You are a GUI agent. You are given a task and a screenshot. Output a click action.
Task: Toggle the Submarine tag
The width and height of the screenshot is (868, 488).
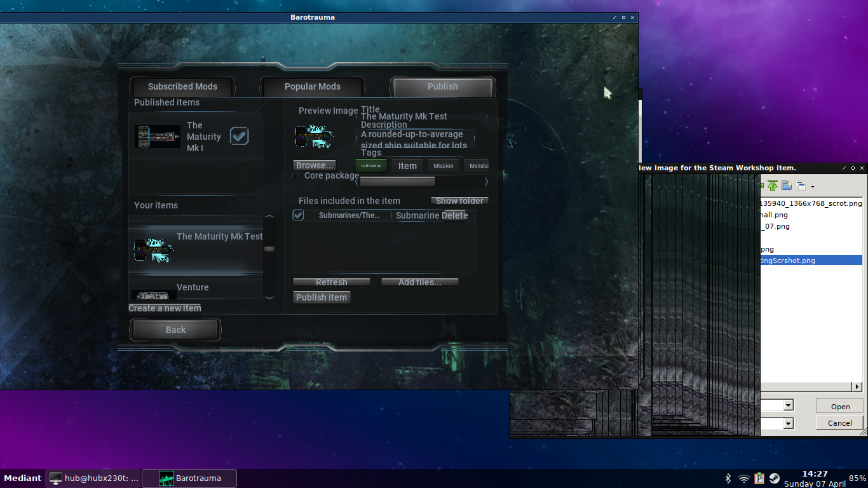[x=371, y=166]
